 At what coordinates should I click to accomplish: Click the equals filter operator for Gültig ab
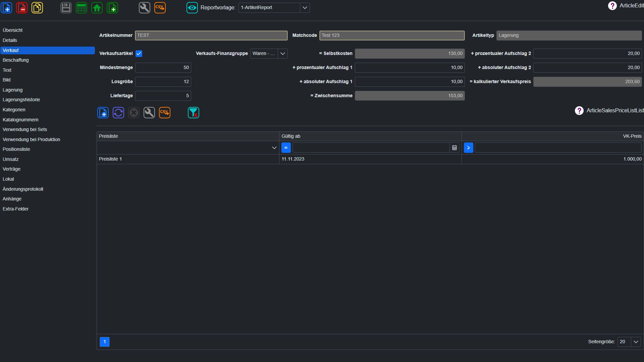pos(286,147)
